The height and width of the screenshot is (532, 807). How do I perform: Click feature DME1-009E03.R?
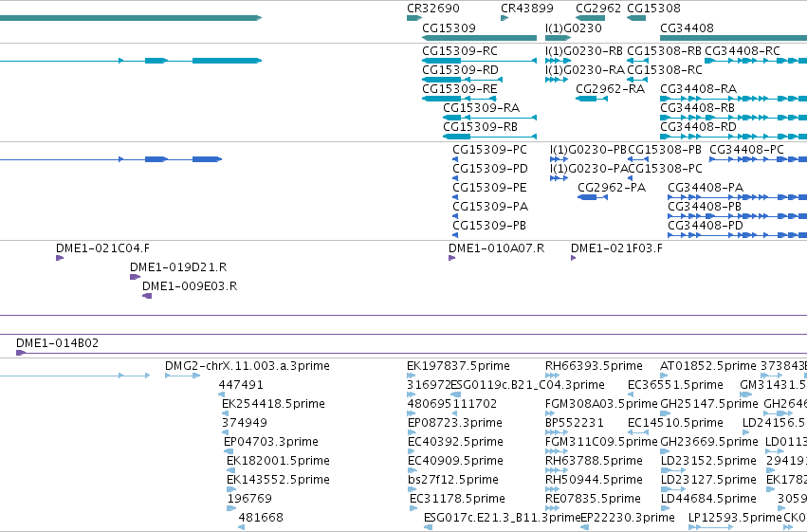(147, 296)
